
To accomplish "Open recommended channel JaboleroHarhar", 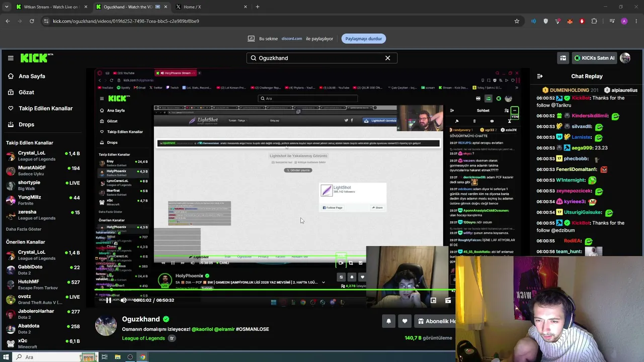I will (43, 314).
